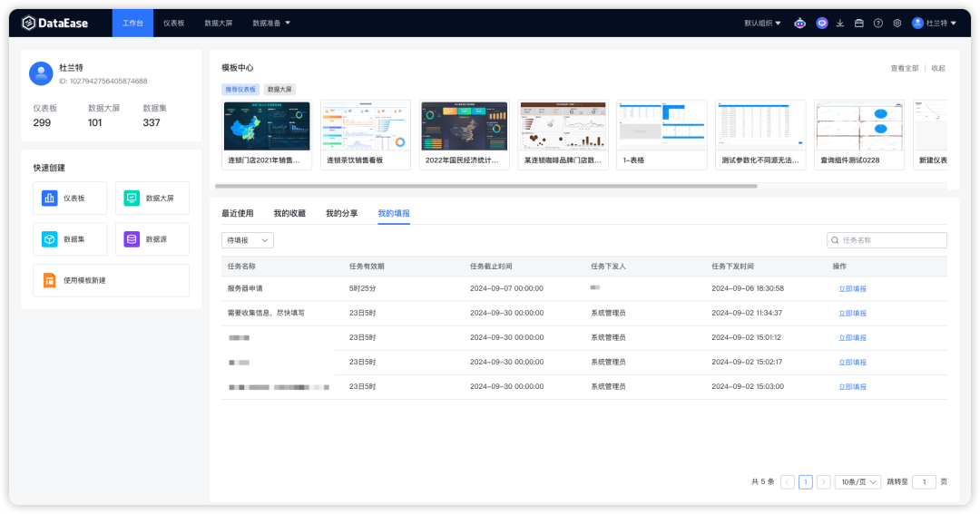Screen dimensions: 980x514
Task: Click 查看全部 in template center
Action: pos(904,68)
